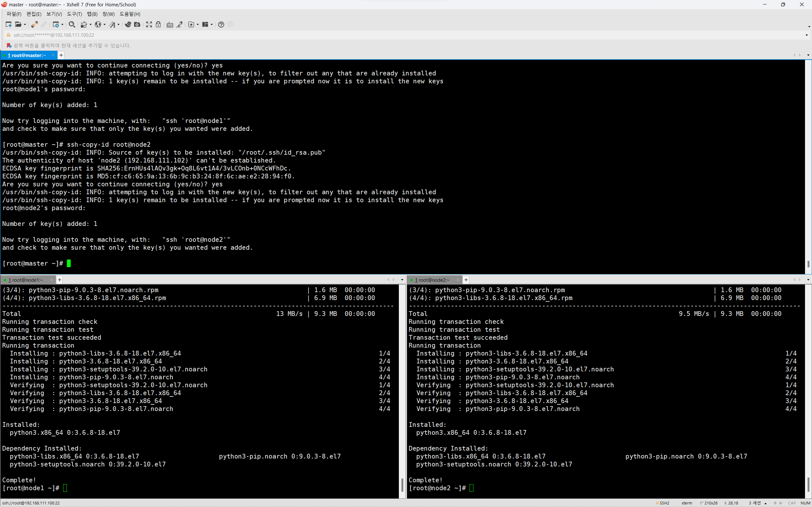The image size is (812, 507).
Task: Click the ssh address bar field
Action: click(x=54, y=35)
